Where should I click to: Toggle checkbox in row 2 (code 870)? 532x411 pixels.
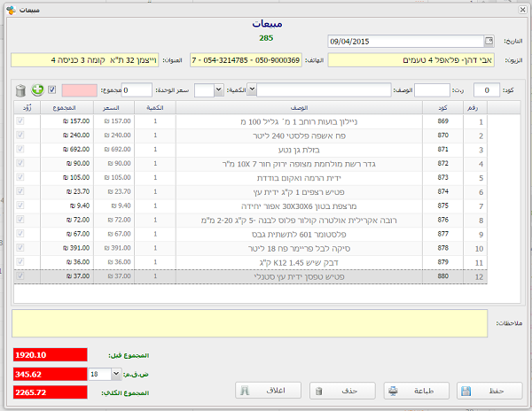point(20,136)
